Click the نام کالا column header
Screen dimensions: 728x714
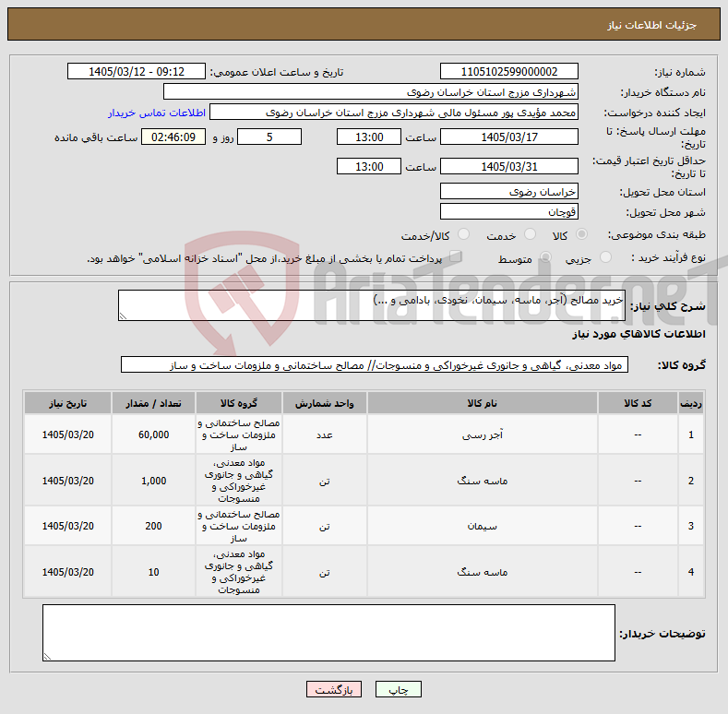pos(482,403)
